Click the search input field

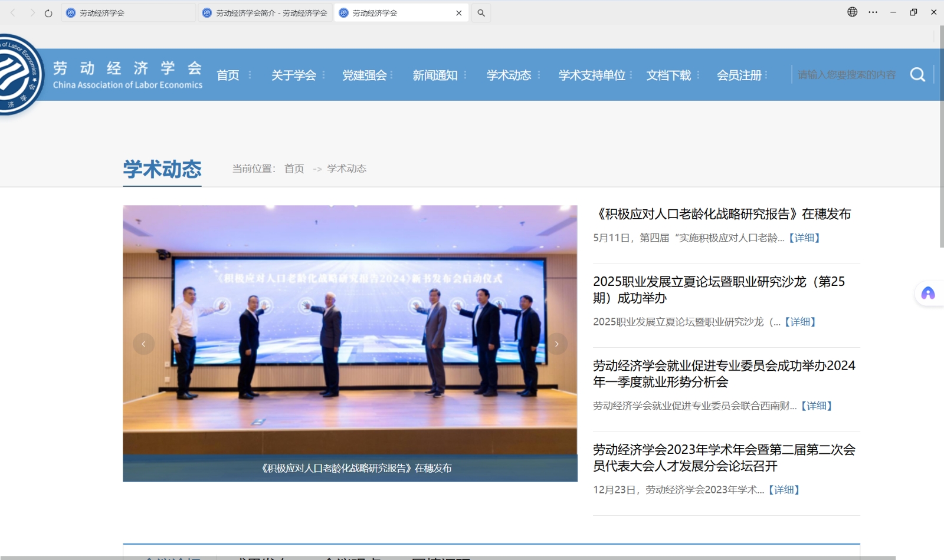pyautogui.click(x=846, y=75)
